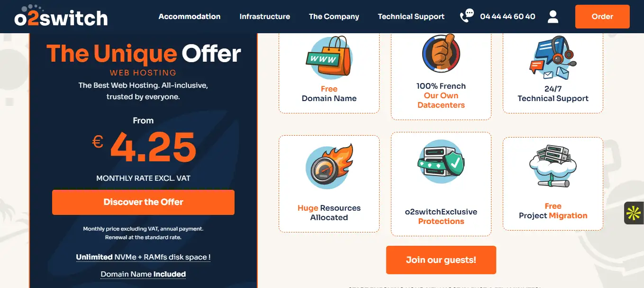The width and height of the screenshot is (644, 288).
Task: Click the phone chat icon
Action: pyautogui.click(x=467, y=16)
